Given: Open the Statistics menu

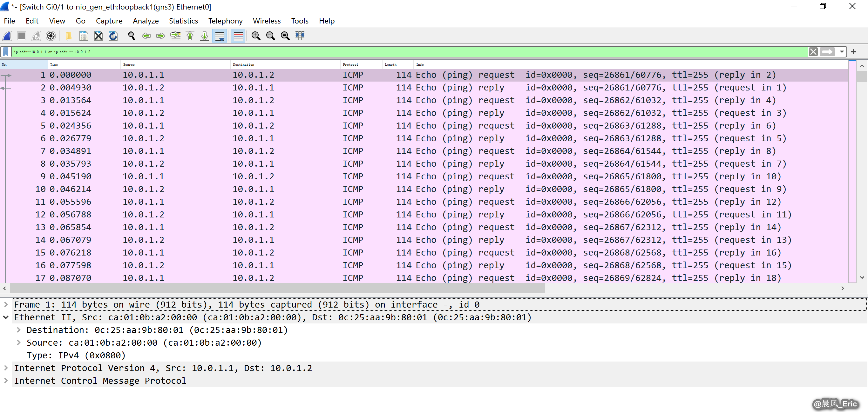Looking at the screenshot, I should [183, 21].
